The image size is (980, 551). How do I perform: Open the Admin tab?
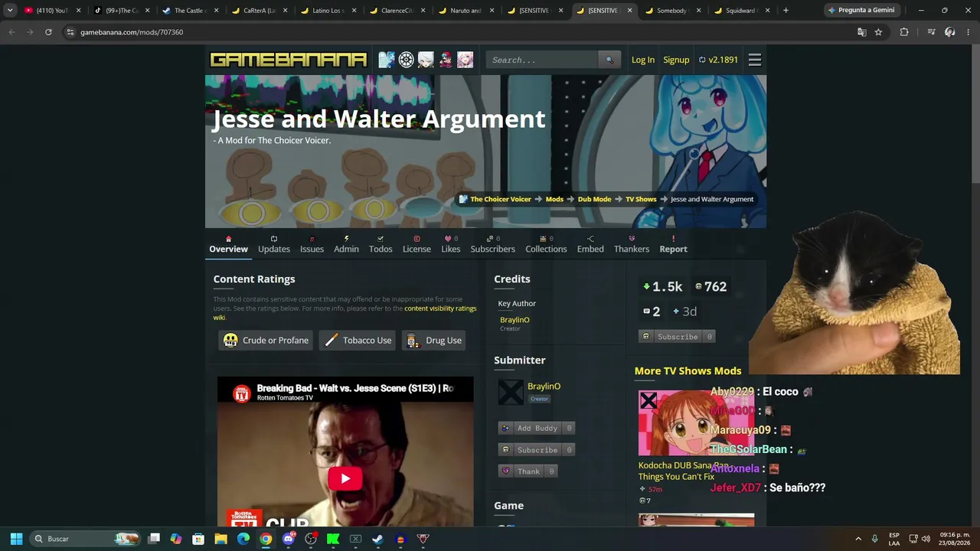(346, 244)
